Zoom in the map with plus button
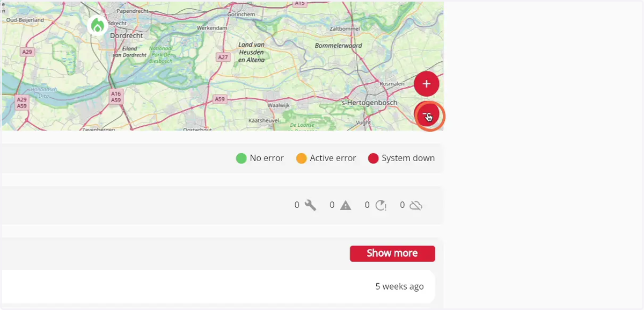This screenshot has width=644, height=310. [x=427, y=84]
